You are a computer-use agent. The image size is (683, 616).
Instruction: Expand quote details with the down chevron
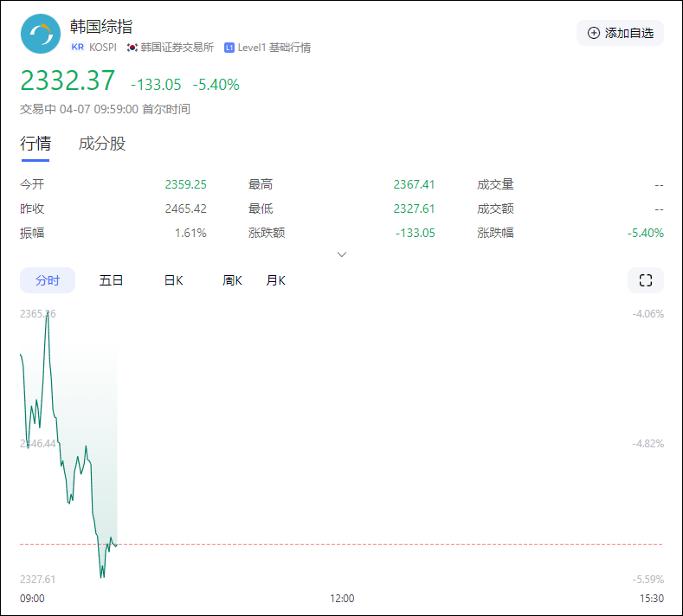(x=342, y=254)
